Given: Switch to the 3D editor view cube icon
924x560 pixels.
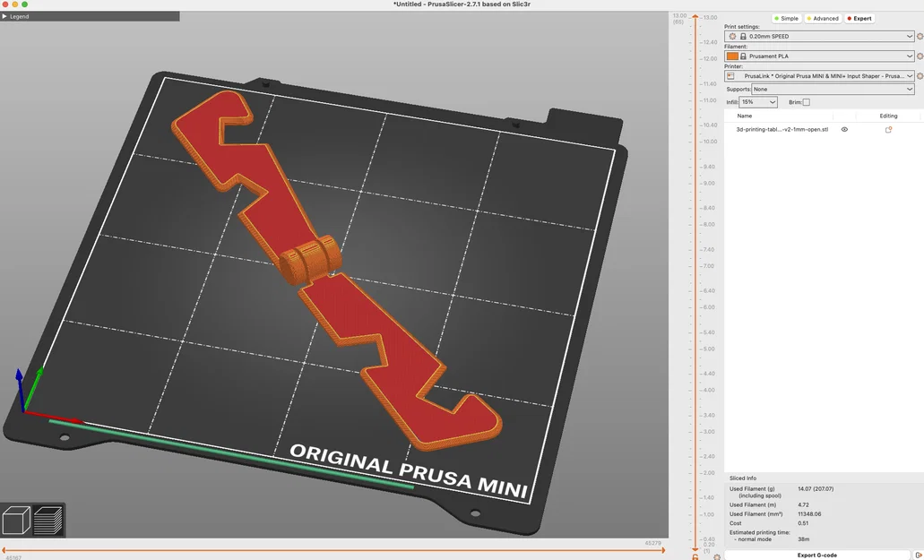Looking at the screenshot, I should 16,521.
